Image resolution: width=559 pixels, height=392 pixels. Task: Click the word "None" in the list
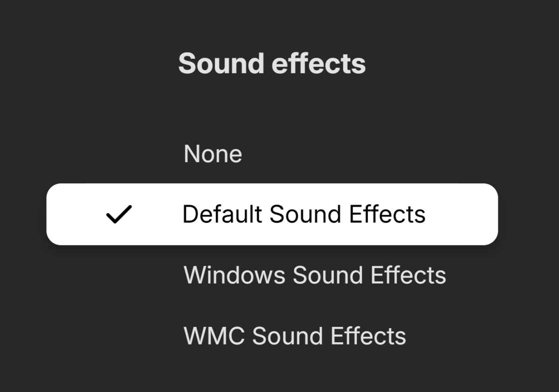pyautogui.click(x=213, y=154)
